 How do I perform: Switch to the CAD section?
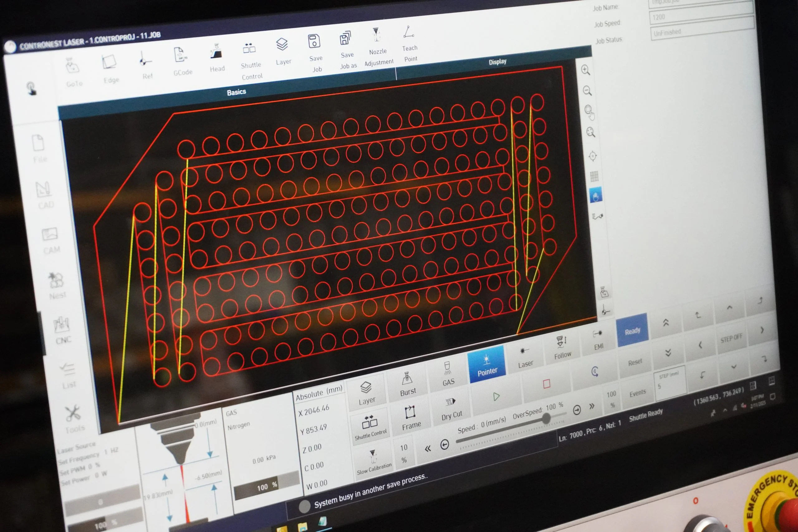pos(45,195)
